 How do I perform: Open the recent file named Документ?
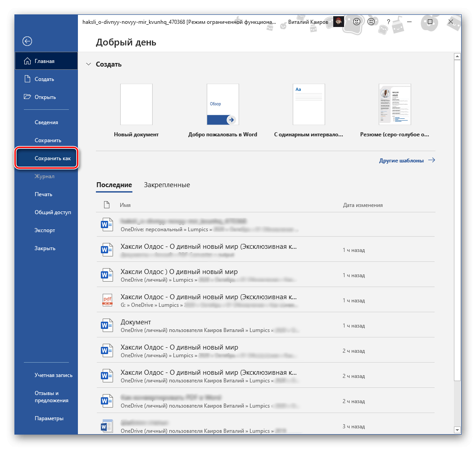[x=266, y=325]
